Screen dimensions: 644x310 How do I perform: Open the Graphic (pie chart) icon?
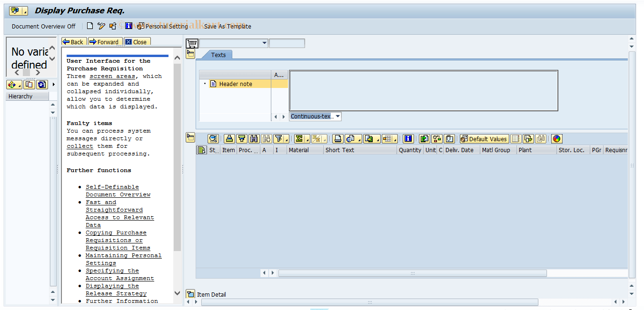pos(556,138)
